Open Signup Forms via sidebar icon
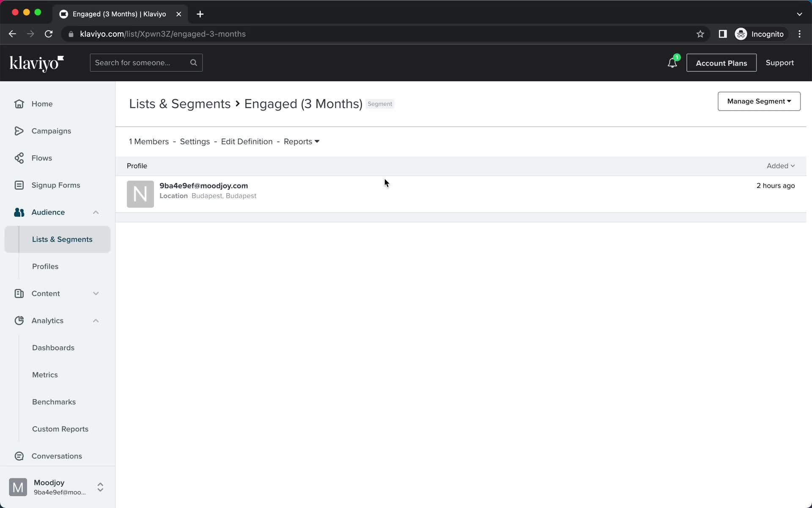Viewport: 812px width, 508px height. [x=19, y=185]
